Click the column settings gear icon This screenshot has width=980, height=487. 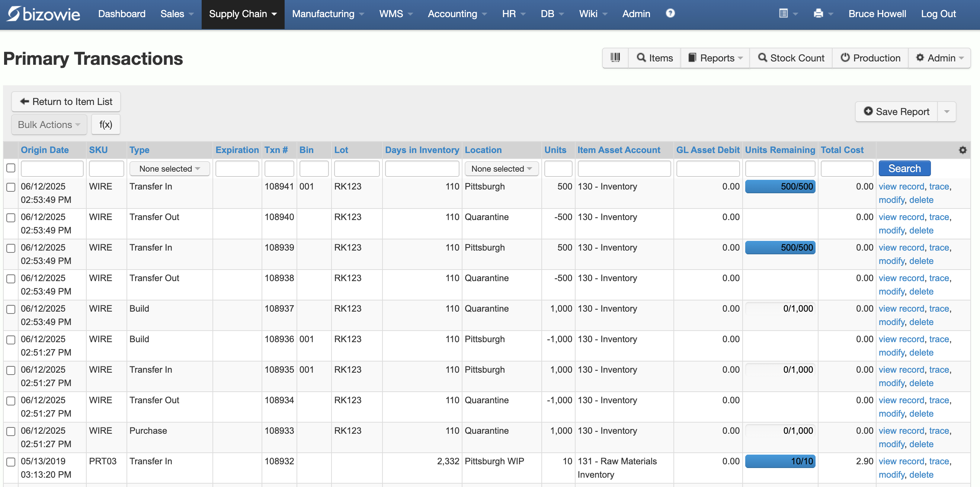(963, 150)
